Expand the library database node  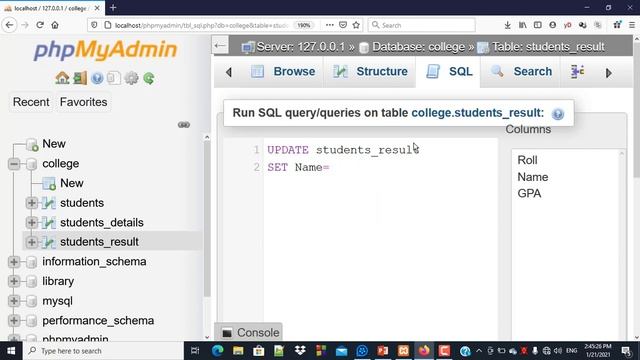pyautogui.click(x=14, y=281)
